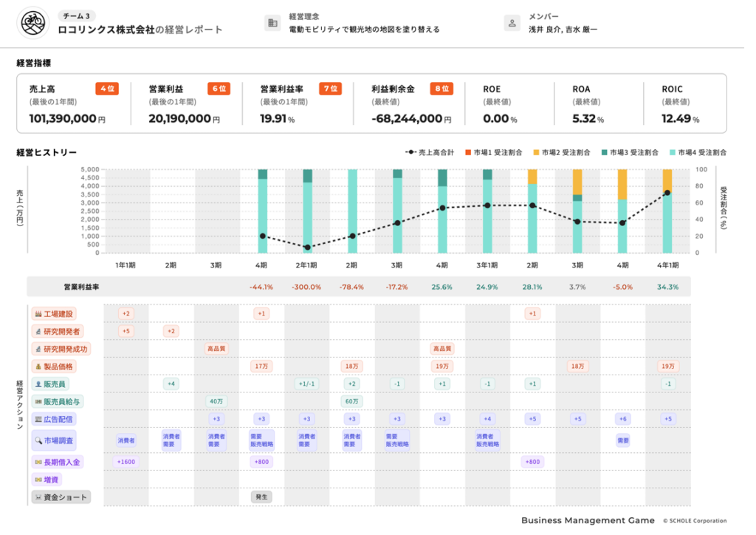Click the money icon on 増資 label
Screen dimensions: 756x535
38,480
